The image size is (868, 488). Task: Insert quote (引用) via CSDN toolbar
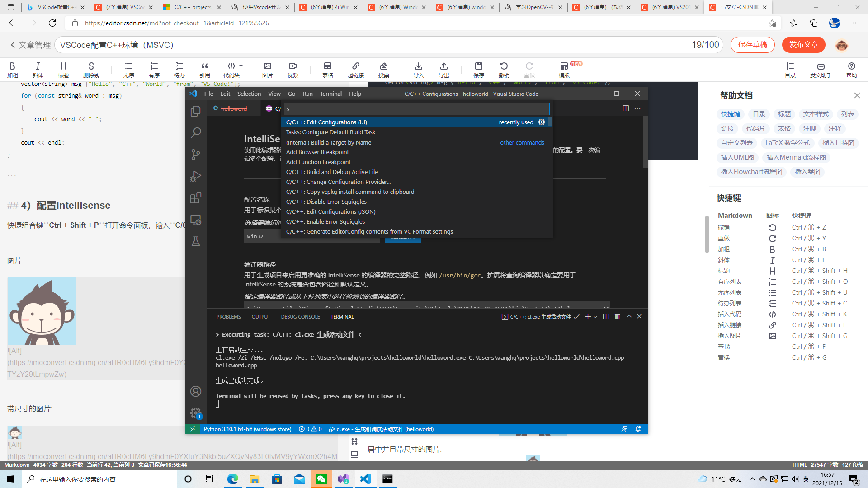click(x=205, y=70)
